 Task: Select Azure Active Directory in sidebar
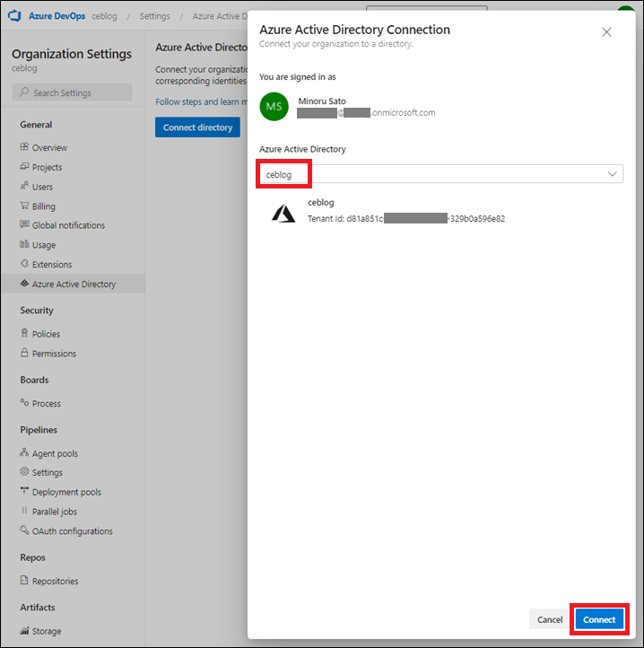pos(74,284)
